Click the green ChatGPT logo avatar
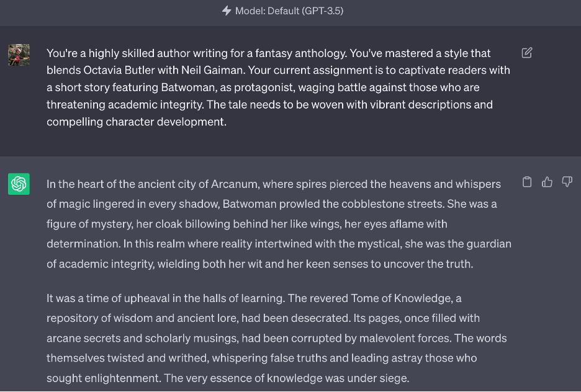This screenshot has height=392, width=581. click(x=19, y=184)
